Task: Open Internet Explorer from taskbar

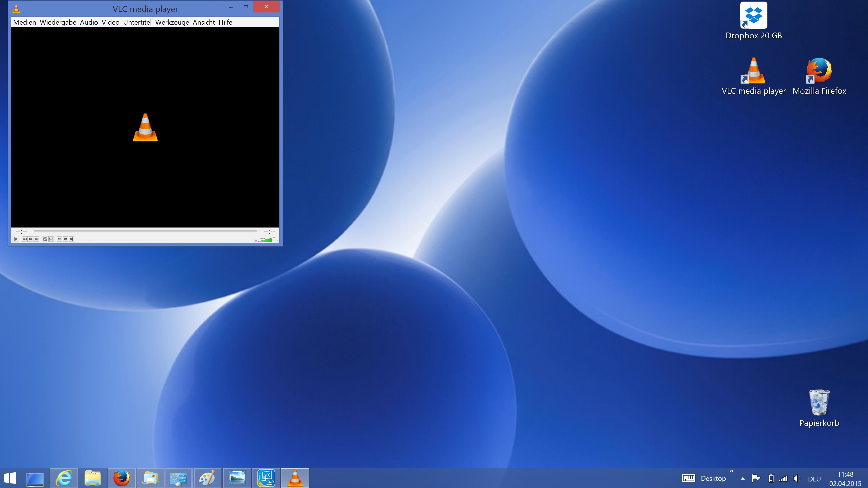Action: 64,478
